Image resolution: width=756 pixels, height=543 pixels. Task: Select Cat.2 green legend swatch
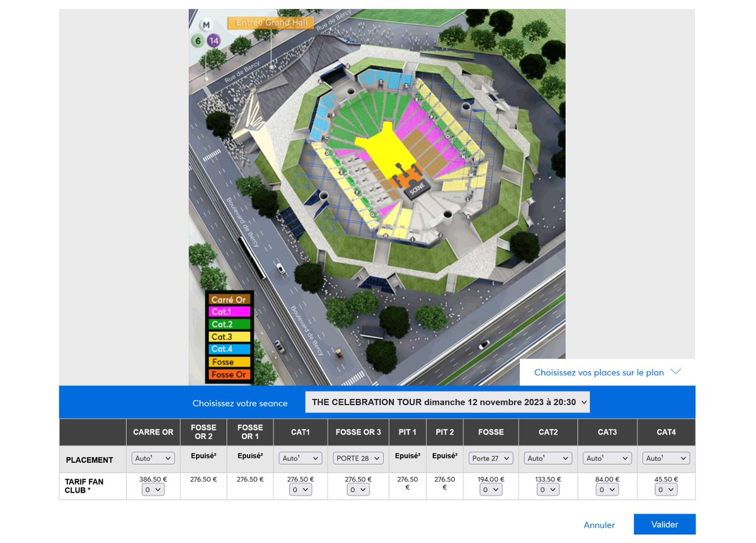pyautogui.click(x=229, y=324)
